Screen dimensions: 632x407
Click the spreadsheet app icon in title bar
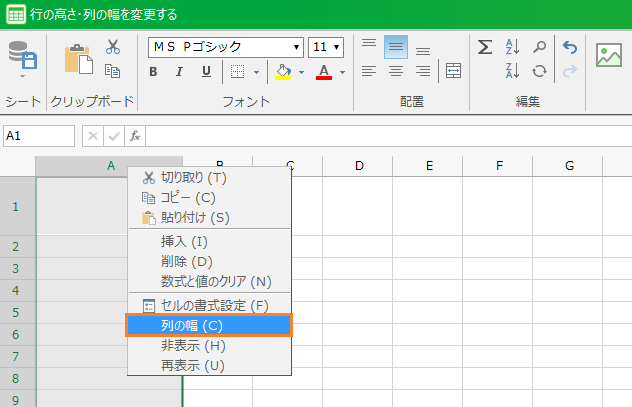point(16,15)
